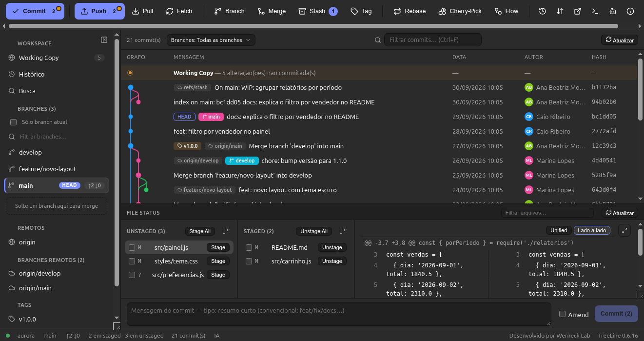Image resolution: width=644 pixels, height=341 pixels.
Task: Click the Stage All button
Action: (200, 231)
